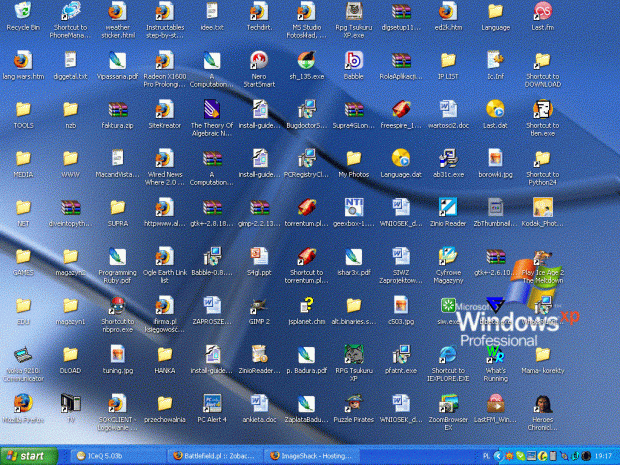Open the Puzzle Pirates game icon
The image size is (620, 465).
353,402
